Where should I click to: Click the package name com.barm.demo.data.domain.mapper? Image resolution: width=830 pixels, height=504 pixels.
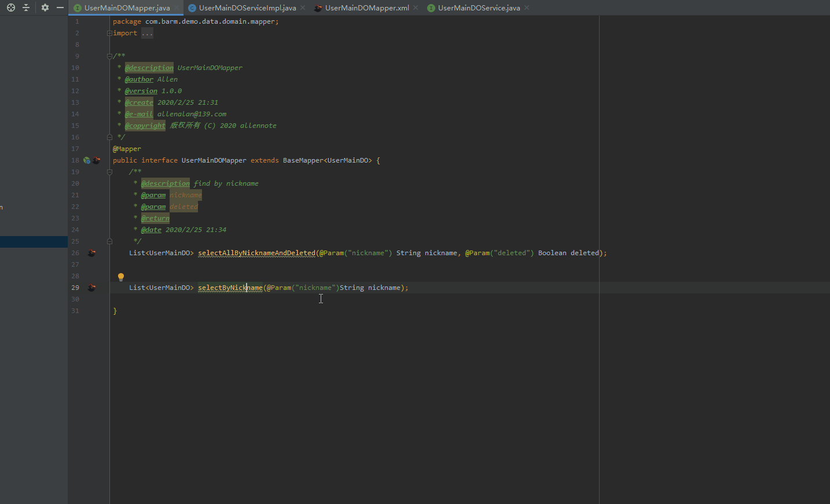coord(210,21)
